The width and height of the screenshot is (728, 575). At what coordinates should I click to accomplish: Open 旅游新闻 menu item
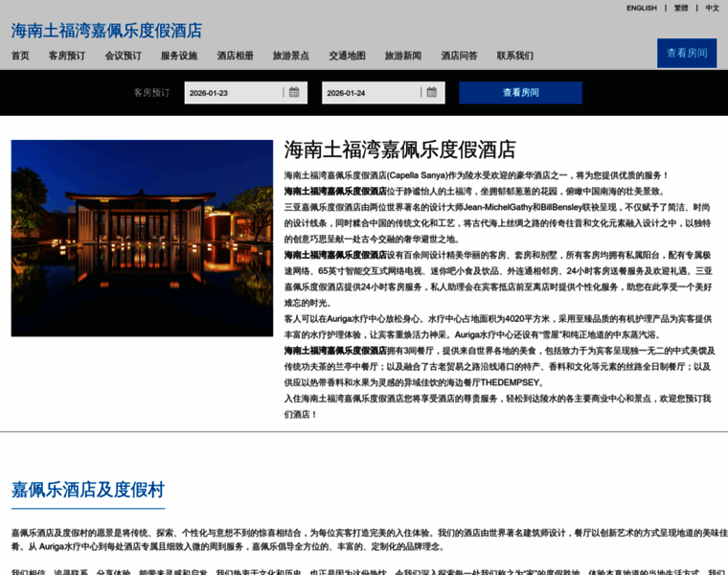coord(403,56)
